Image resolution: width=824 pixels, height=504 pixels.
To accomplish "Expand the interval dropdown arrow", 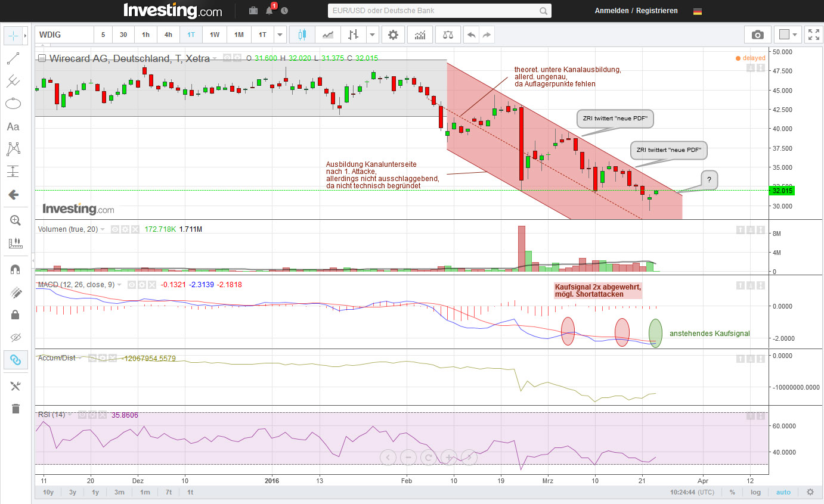I will coord(280,35).
